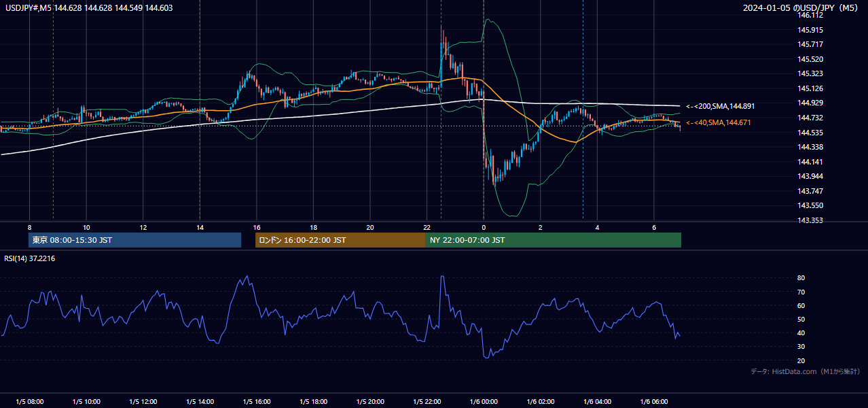Click the RSI(14) 37.2216 indicator label
This screenshot has width=868, height=408.
coord(30,258)
